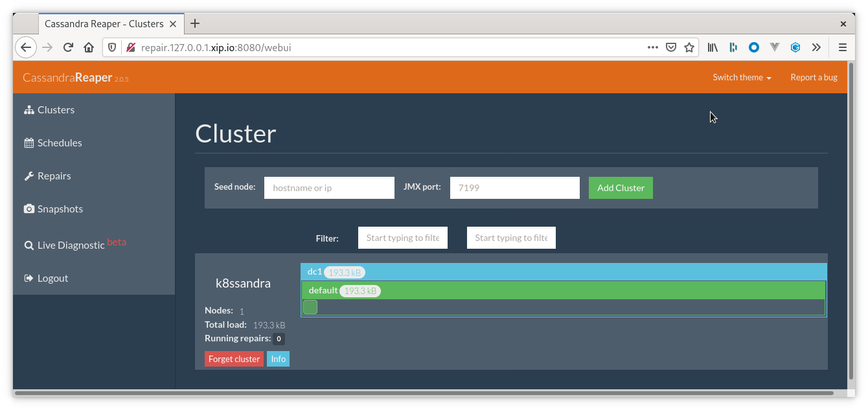This screenshot has width=868, height=410.
Task: Click Forget cluster for k8ssandra
Action: pyautogui.click(x=234, y=358)
